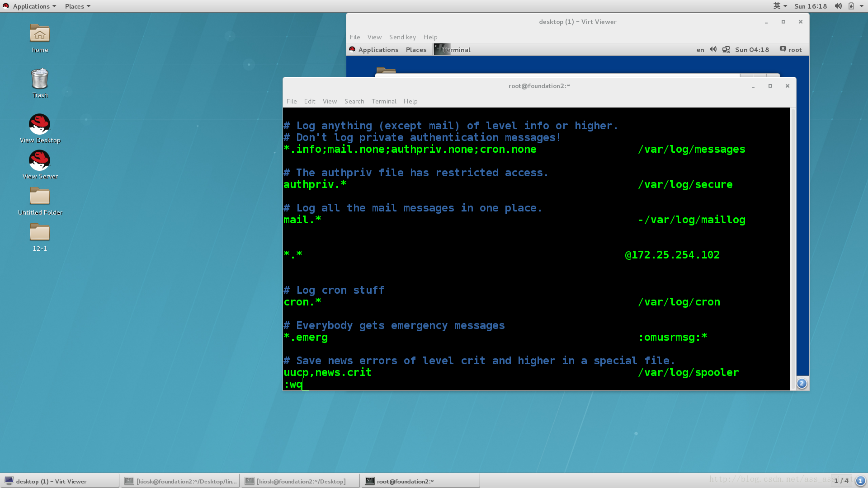Launch View Desktop red hat icon

[40, 124]
